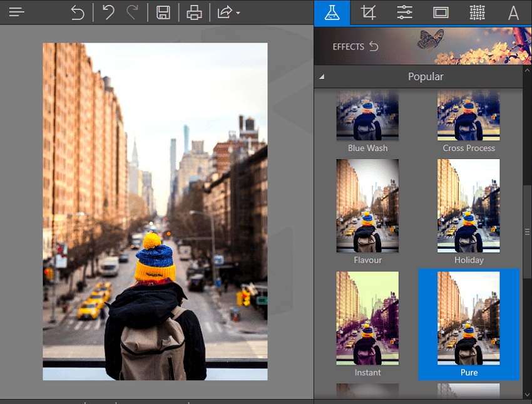Open the hamburger main menu
The image size is (532, 404).
click(17, 13)
